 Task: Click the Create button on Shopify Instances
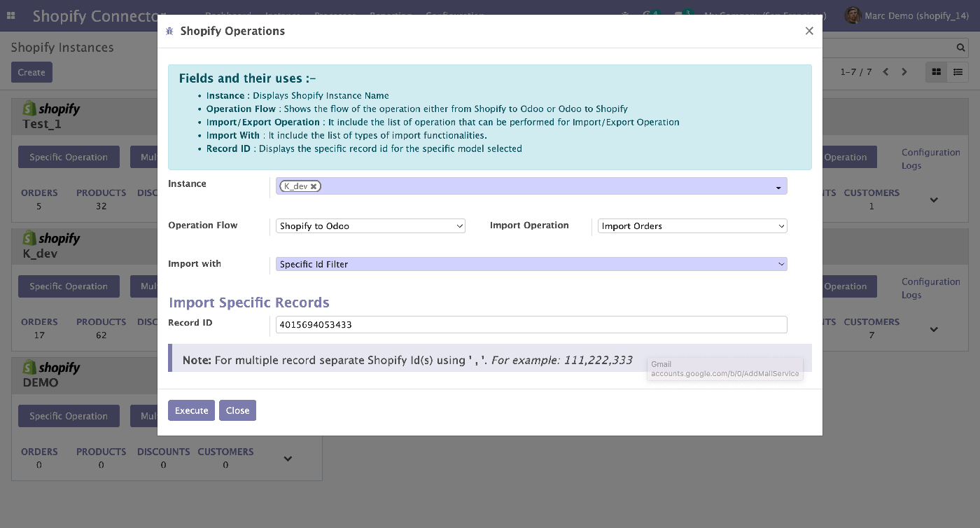click(x=31, y=72)
